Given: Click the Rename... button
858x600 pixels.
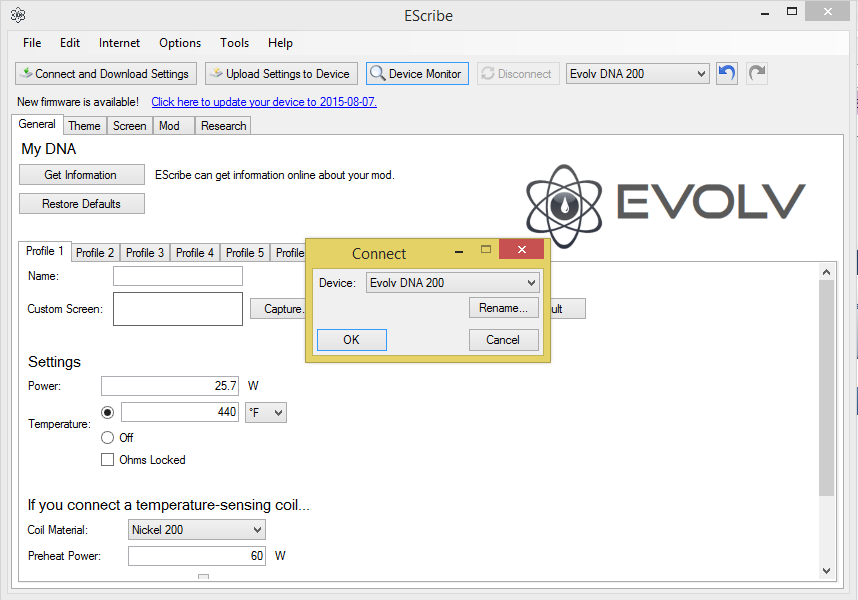Looking at the screenshot, I should 504,308.
